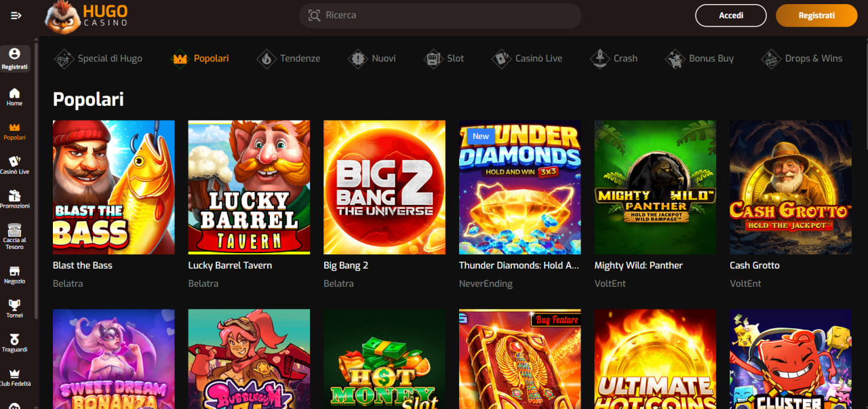Open Tornei trophy icon in sidebar
This screenshot has width=868, height=409.
(14, 305)
